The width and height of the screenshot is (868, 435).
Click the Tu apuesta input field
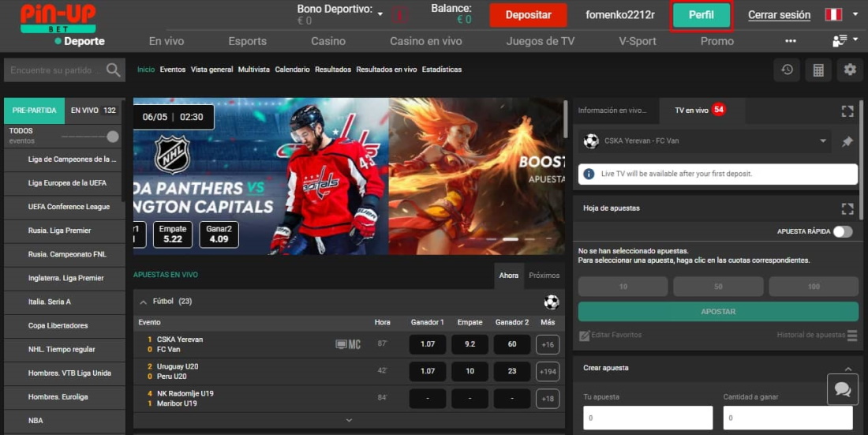pos(648,418)
